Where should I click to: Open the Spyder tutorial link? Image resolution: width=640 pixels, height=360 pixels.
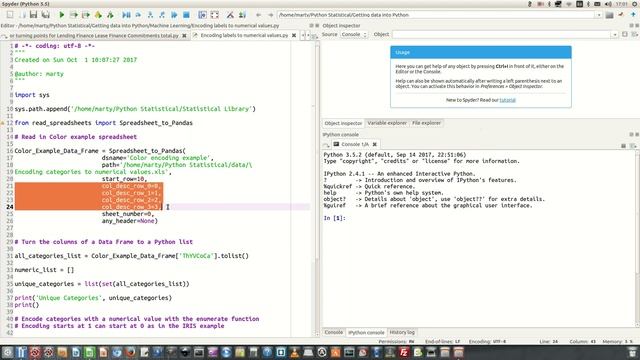pos(507,100)
